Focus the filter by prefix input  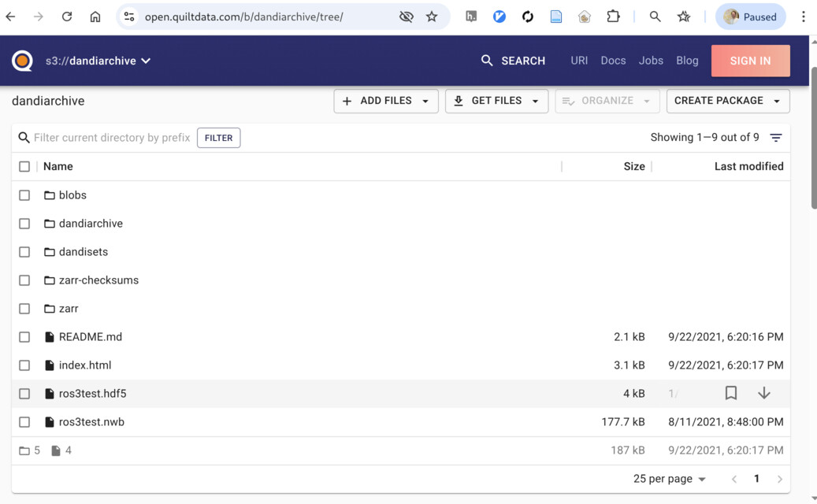tap(112, 138)
